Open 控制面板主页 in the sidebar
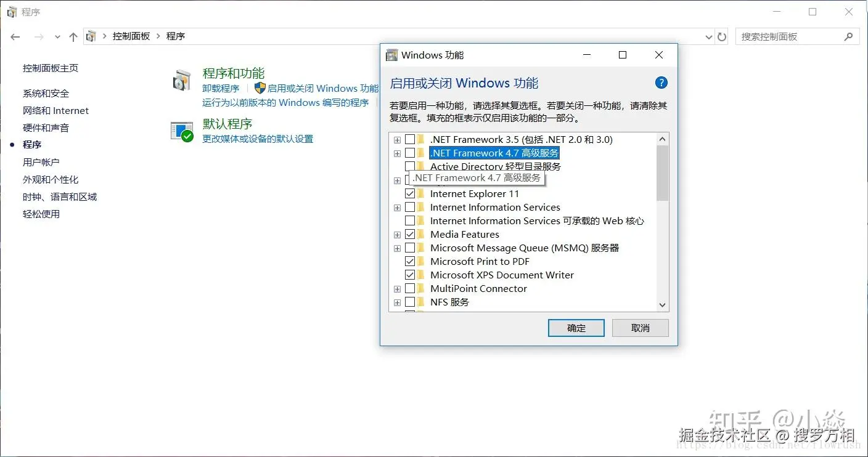This screenshot has height=457, width=868. [51, 68]
